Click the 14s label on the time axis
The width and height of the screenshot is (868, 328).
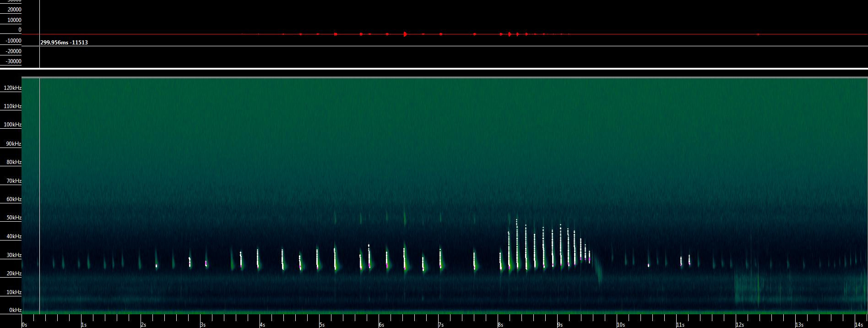(858, 324)
